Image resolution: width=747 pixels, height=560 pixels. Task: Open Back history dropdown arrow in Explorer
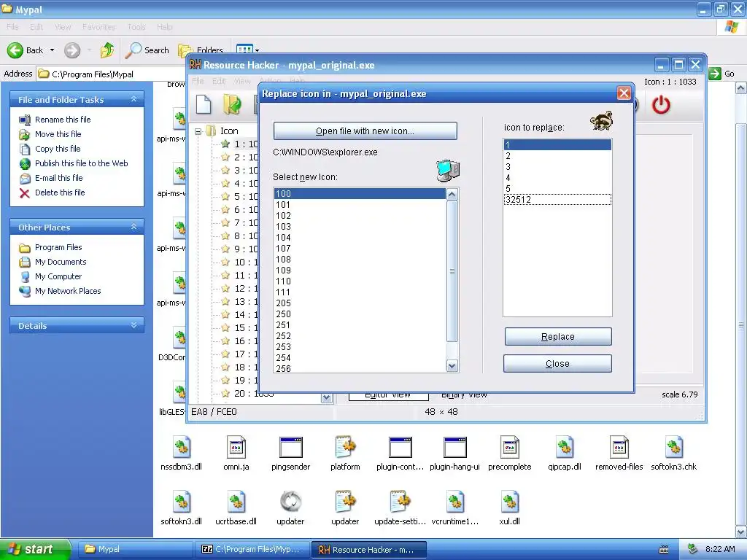click(52, 50)
